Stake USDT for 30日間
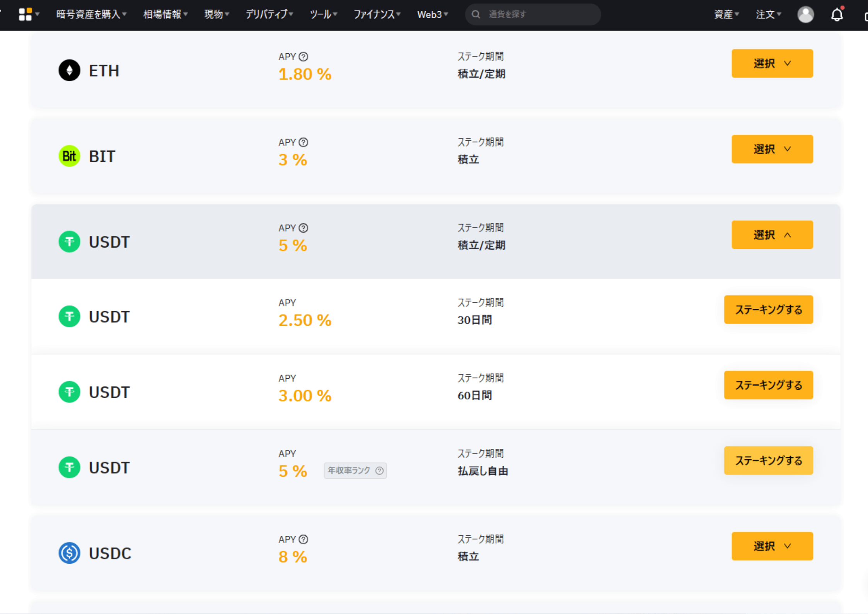 [x=768, y=310]
